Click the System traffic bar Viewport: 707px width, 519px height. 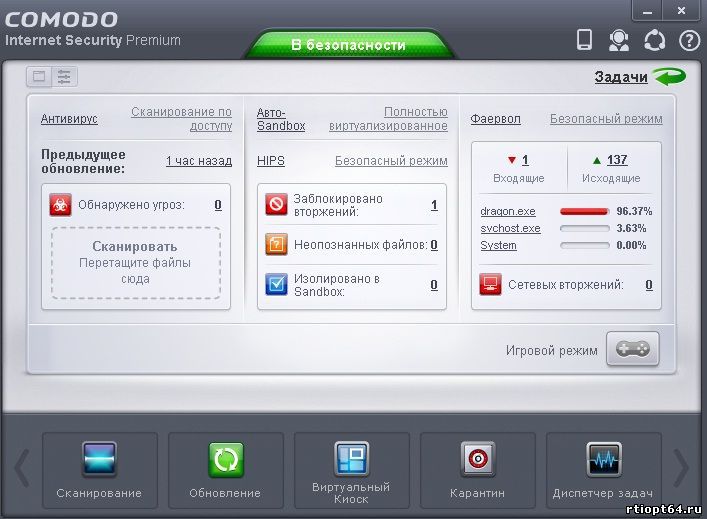[584, 246]
